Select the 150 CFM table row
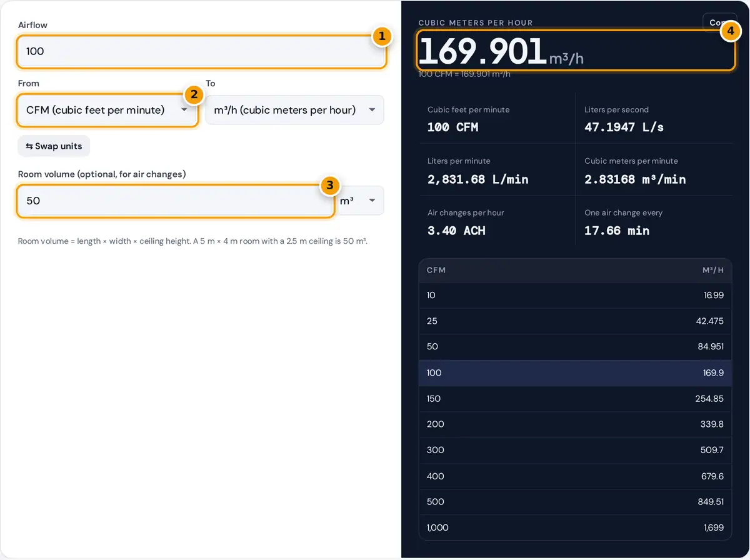 [x=575, y=399]
